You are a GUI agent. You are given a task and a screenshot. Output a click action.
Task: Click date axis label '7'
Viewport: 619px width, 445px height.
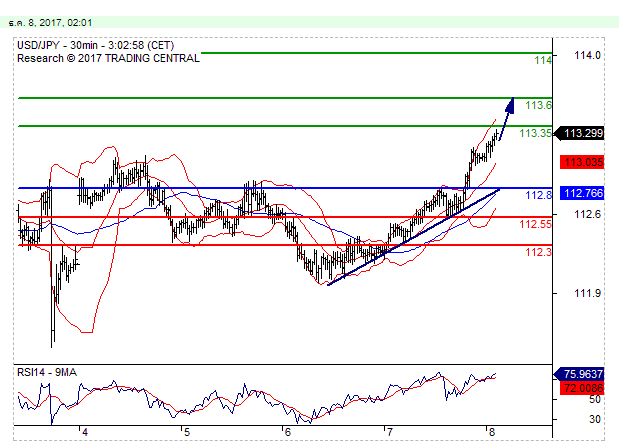pos(389,432)
